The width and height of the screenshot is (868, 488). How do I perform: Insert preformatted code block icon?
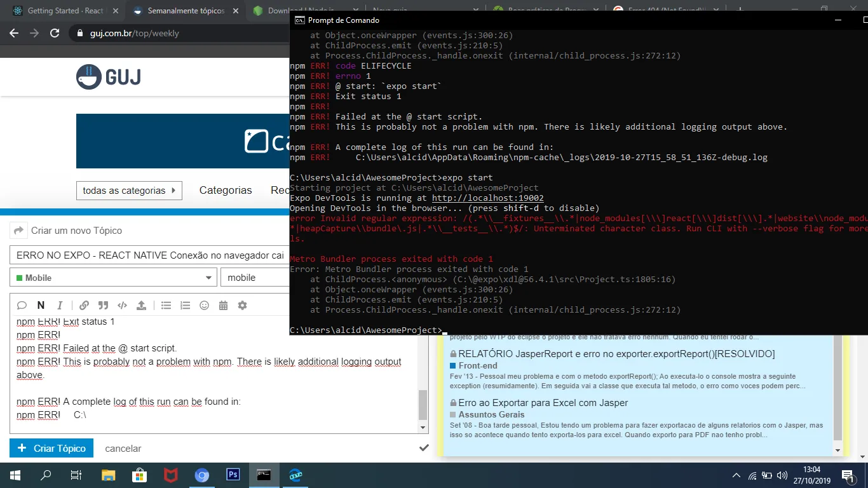(122, 306)
